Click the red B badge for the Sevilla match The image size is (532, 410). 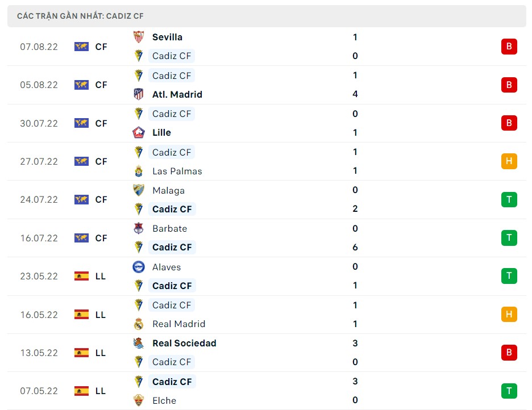(x=509, y=47)
